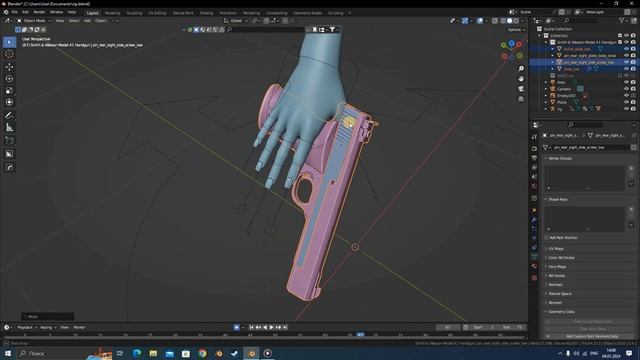Open File Explorer from the taskbar
The image size is (640, 360).
(x=153, y=353)
